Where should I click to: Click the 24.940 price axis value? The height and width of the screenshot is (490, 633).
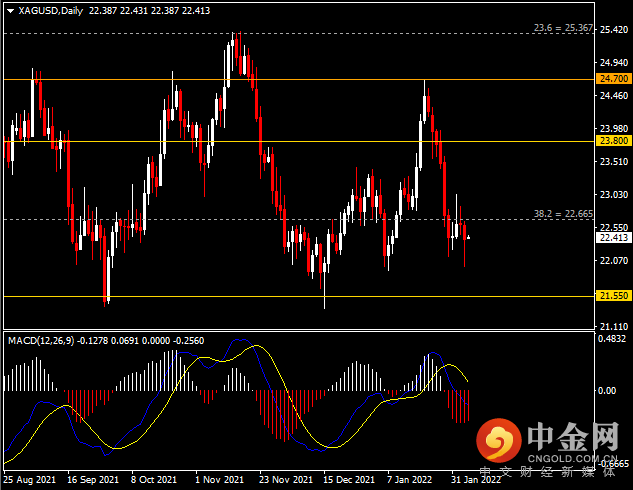614,63
